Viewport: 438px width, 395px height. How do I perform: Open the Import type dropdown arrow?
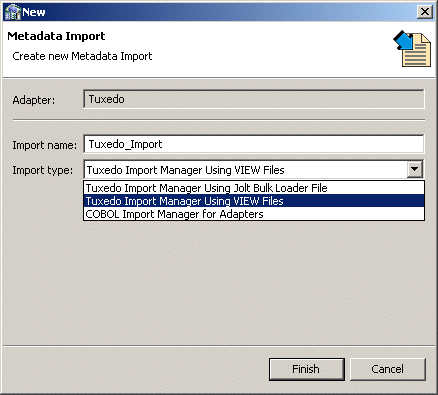coord(415,169)
